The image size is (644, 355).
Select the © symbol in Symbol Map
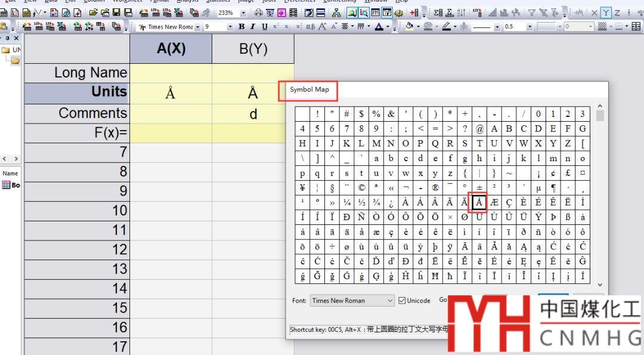tap(361, 187)
